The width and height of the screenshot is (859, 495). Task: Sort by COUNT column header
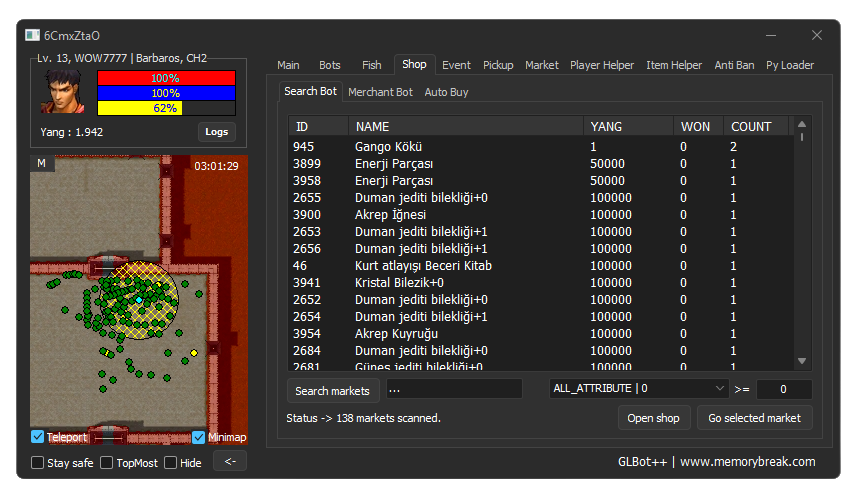click(x=757, y=126)
